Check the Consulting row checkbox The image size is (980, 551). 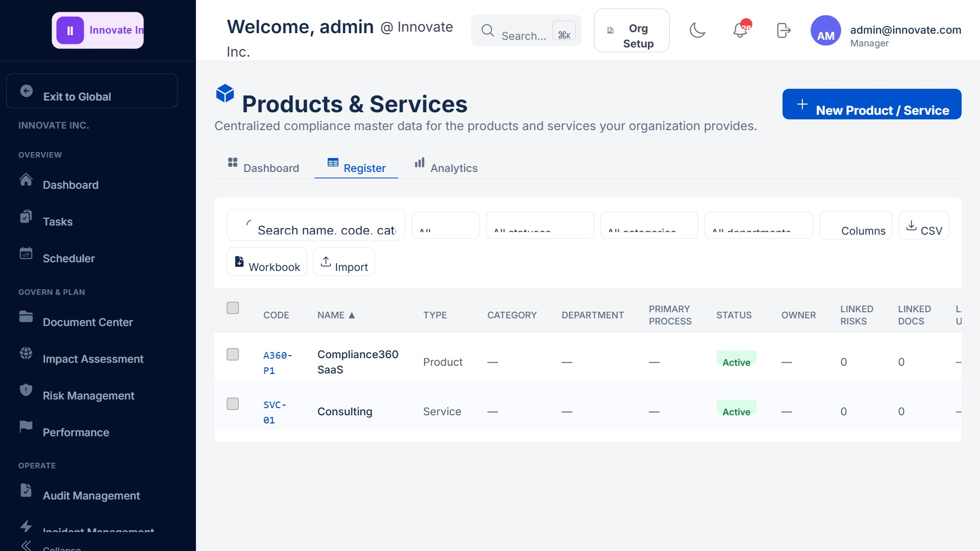(x=233, y=404)
